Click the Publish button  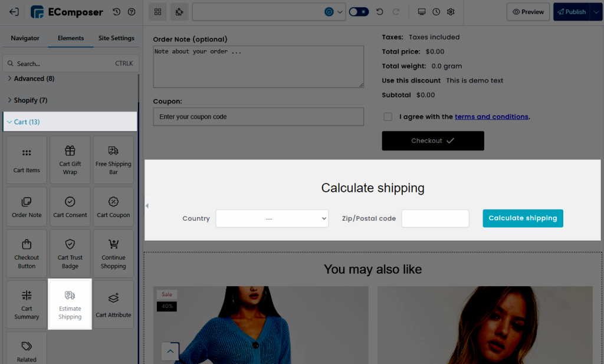[572, 12]
